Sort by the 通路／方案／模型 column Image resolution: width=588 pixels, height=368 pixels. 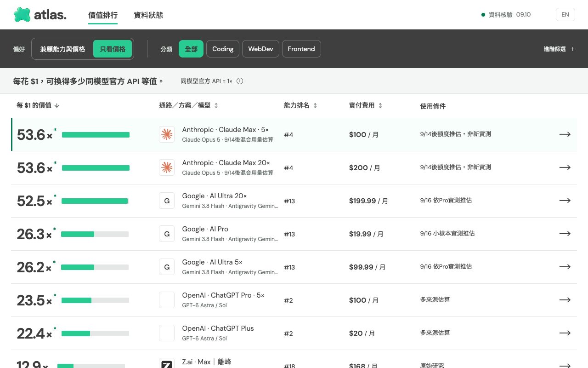pos(189,105)
